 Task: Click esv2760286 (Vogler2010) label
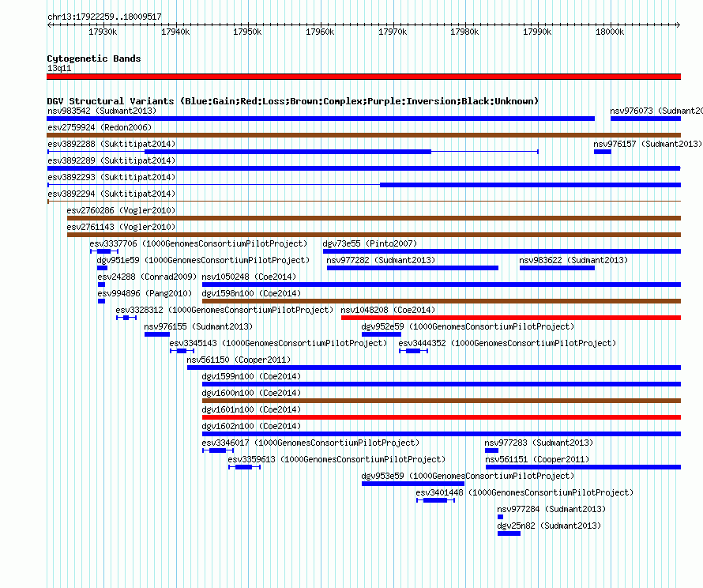click(x=121, y=210)
